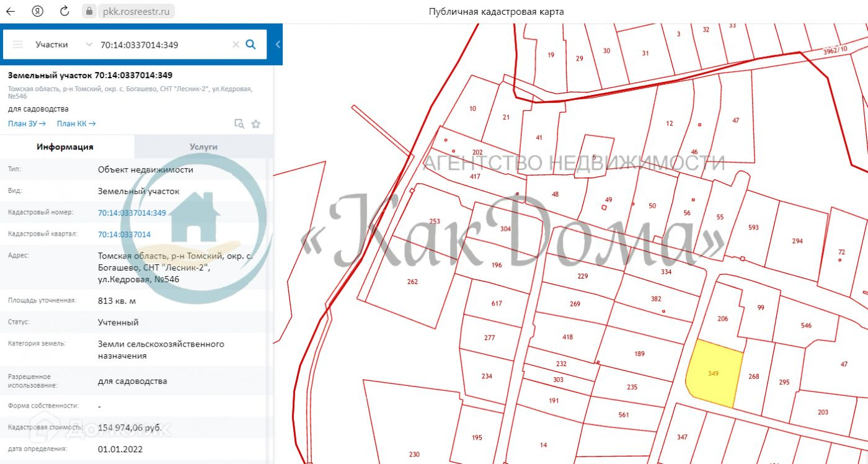Select parcel 196 on the map
This screenshot has width=868, height=464.
(496, 265)
